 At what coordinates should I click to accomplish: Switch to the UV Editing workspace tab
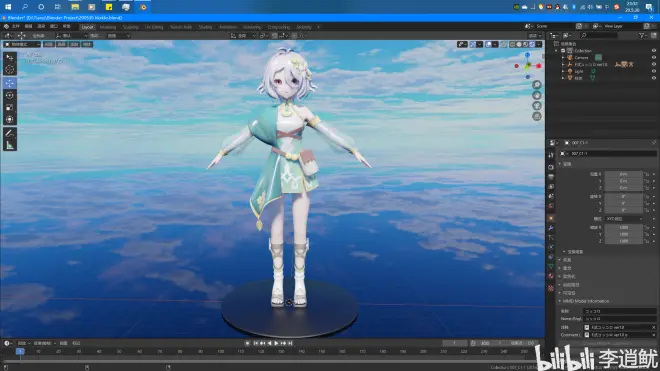(154, 27)
